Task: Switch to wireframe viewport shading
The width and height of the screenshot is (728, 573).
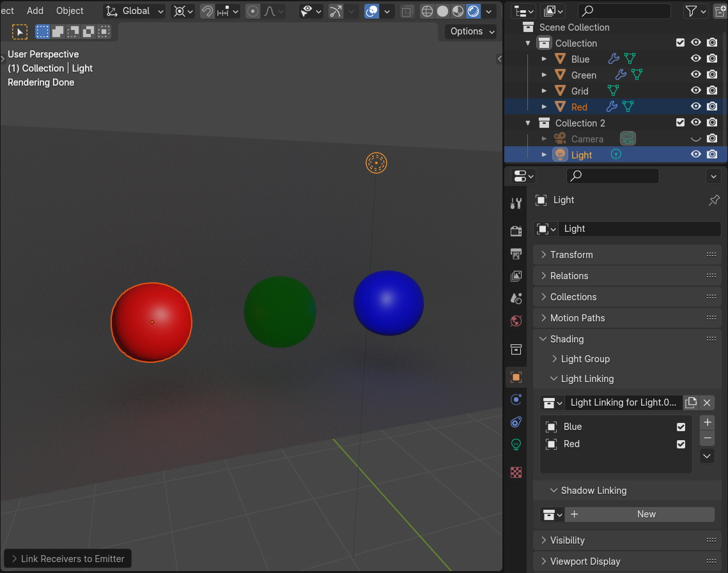Action: click(x=427, y=11)
